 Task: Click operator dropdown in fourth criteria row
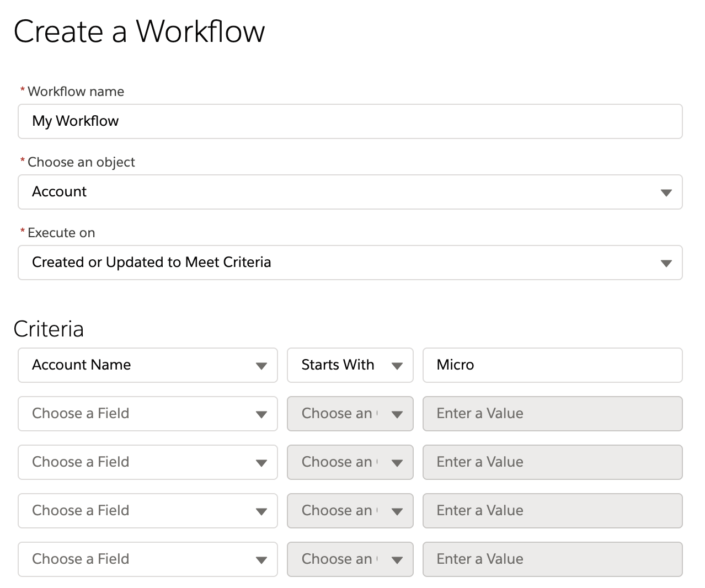tap(350, 511)
